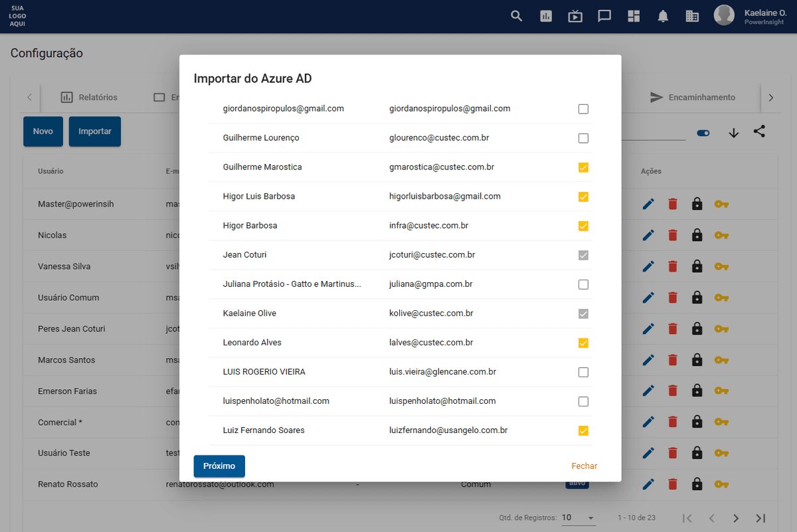Open the dashboard layout icon

pyautogui.click(x=634, y=17)
